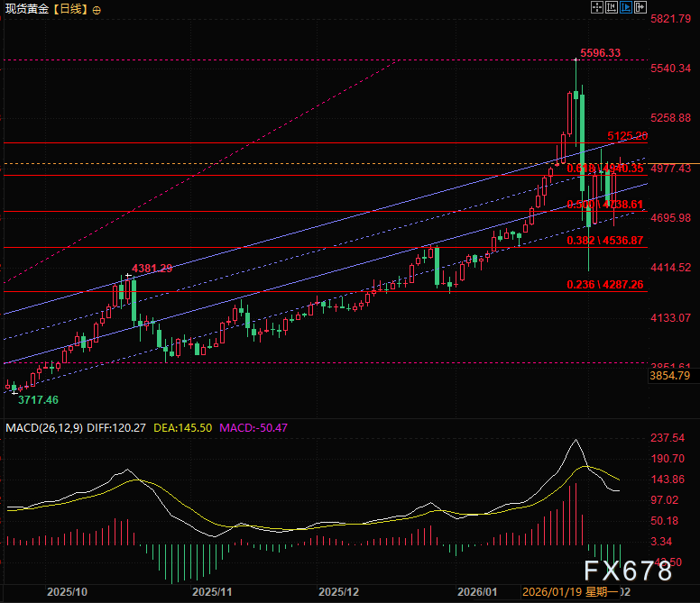Click the scroll-right exit arrow icon
This screenshot has height=603, width=700.
click(640, 7)
